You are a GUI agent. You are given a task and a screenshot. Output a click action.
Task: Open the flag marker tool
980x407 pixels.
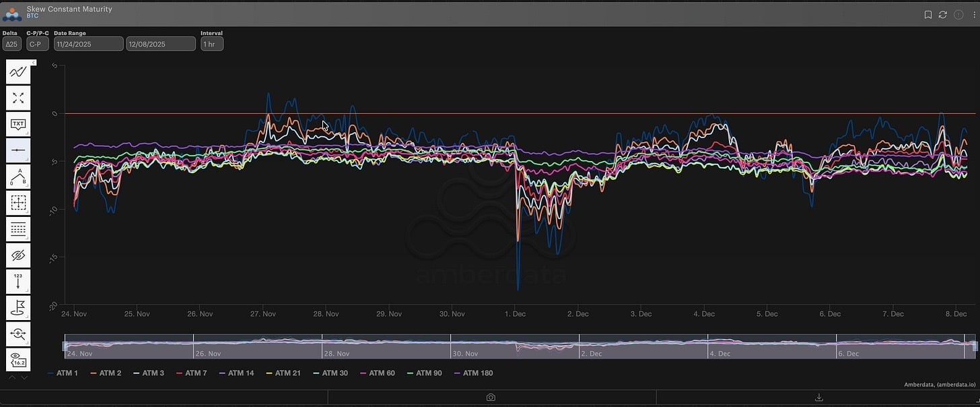[18, 307]
